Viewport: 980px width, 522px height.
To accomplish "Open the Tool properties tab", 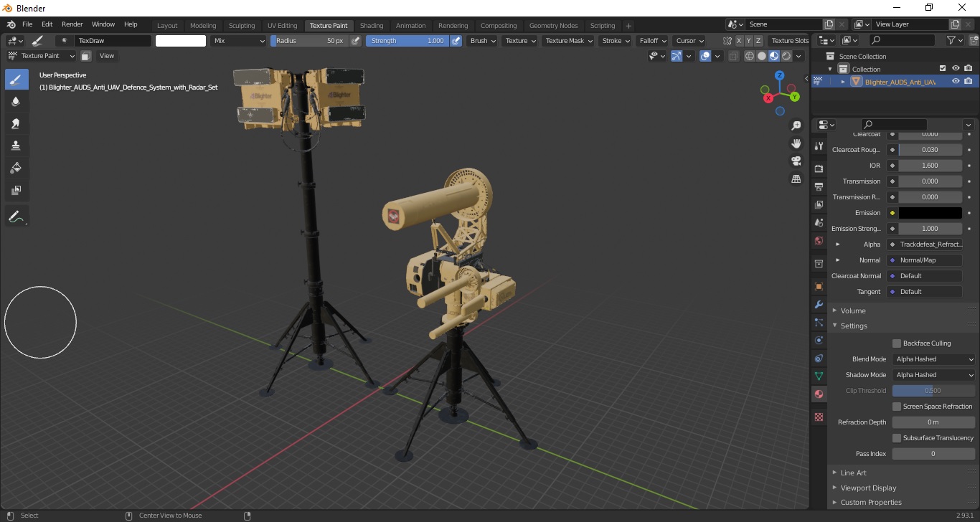I will 819,146.
